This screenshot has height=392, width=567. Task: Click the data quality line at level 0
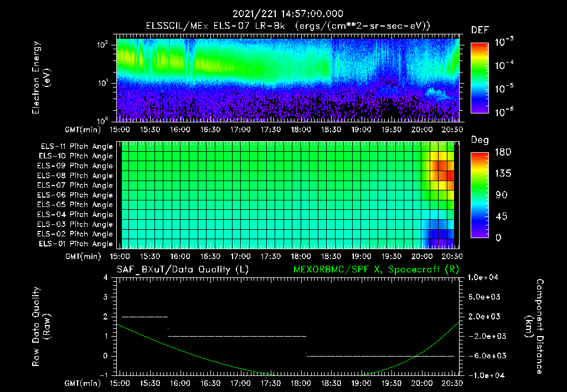coord(380,356)
